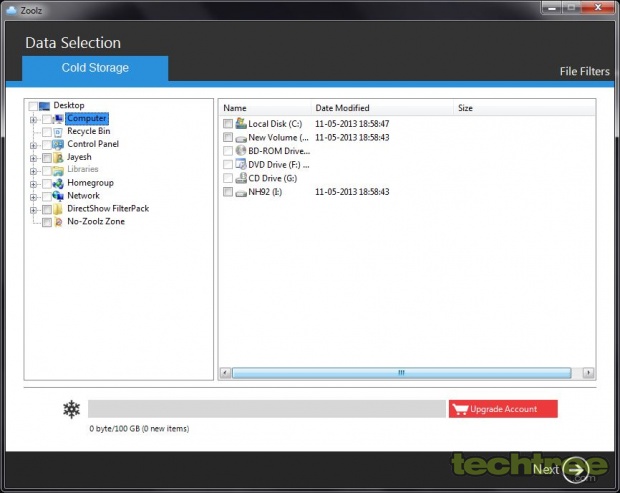The image size is (620, 493).
Task: Click the Cold Storage snowflake icon
Action: 72,409
